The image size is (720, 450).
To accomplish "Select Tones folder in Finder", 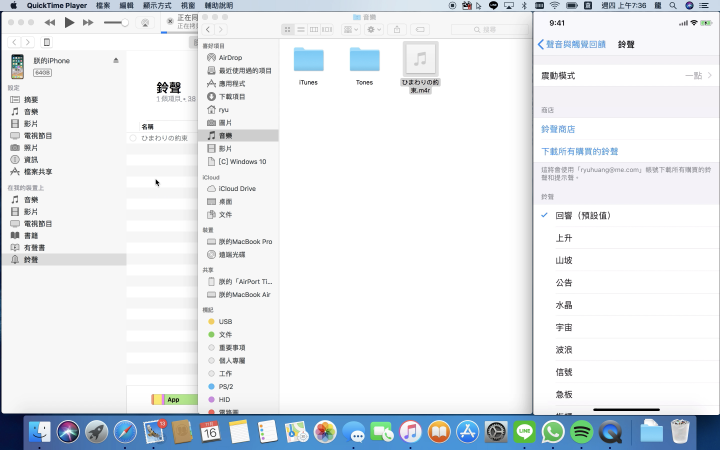I will (364, 66).
